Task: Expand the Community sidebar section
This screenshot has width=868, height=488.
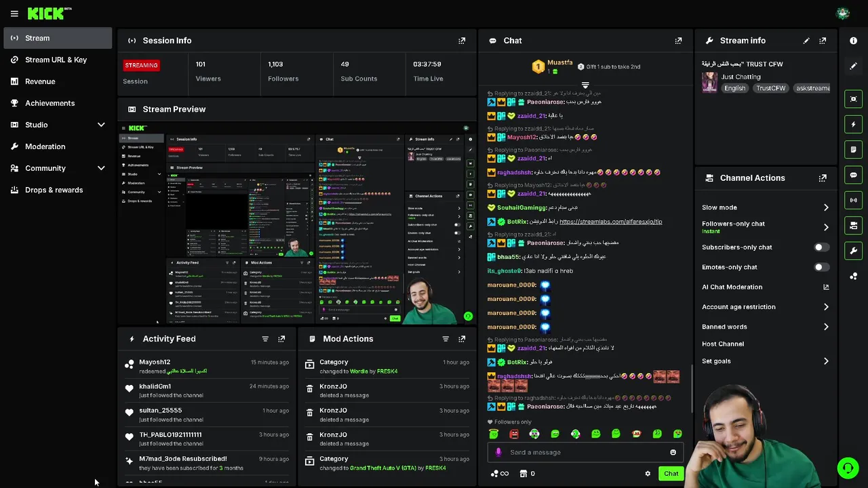Action: pyautogui.click(x=101, y=168)
